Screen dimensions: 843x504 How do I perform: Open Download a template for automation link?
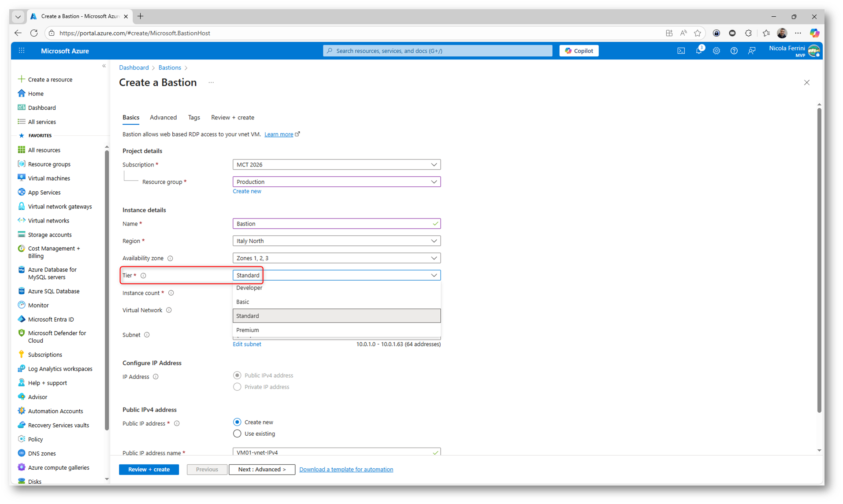coord(346,469)
